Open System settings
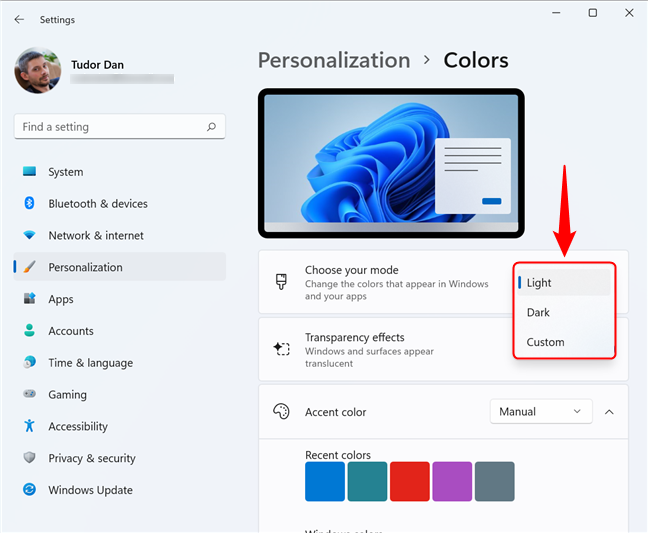The image size is (648, 533). coord(120,171)
